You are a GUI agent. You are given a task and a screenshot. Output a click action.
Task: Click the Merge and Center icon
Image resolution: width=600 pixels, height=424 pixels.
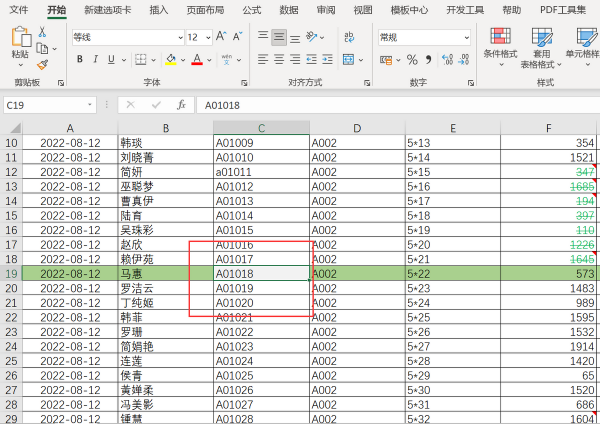click(349, 60)
